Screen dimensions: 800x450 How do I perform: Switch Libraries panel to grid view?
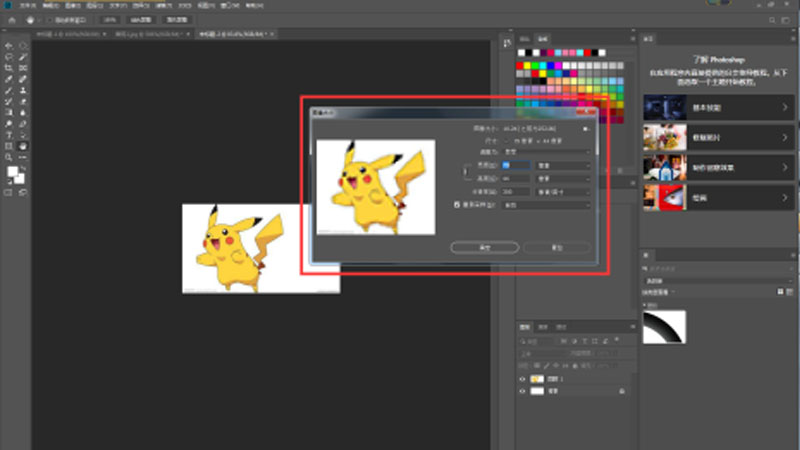pos(780,292)
